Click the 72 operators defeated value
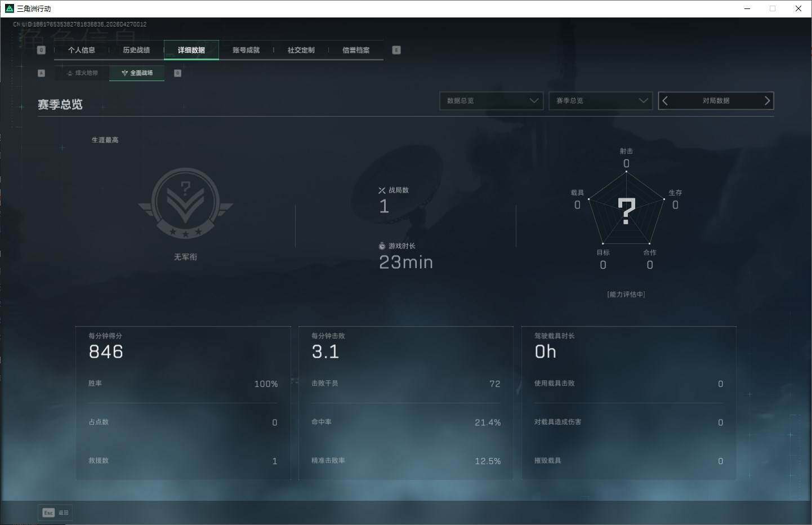The image size is (812, 525). [495, 384]
